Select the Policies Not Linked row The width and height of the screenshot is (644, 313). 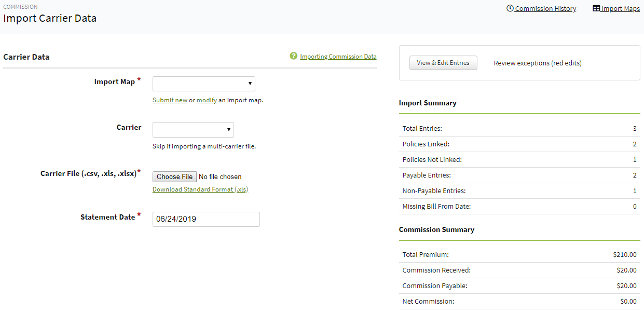pyautogui.click(x=519, y=159)
